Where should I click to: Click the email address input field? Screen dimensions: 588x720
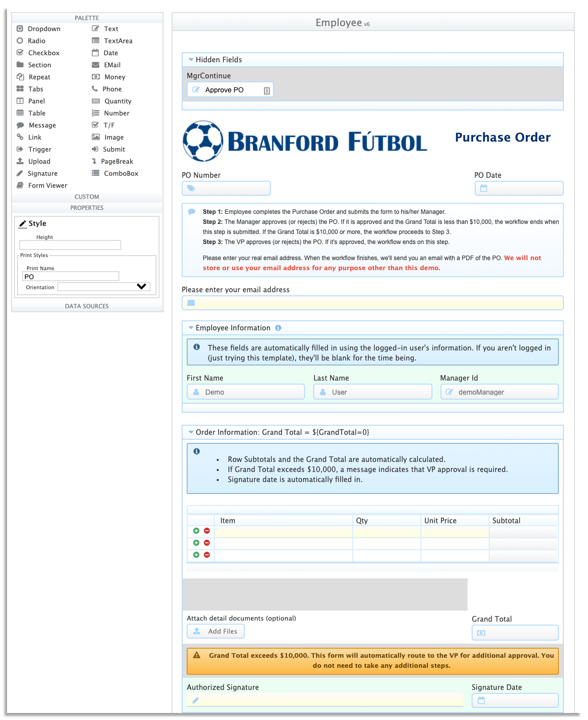pos(373,303)
